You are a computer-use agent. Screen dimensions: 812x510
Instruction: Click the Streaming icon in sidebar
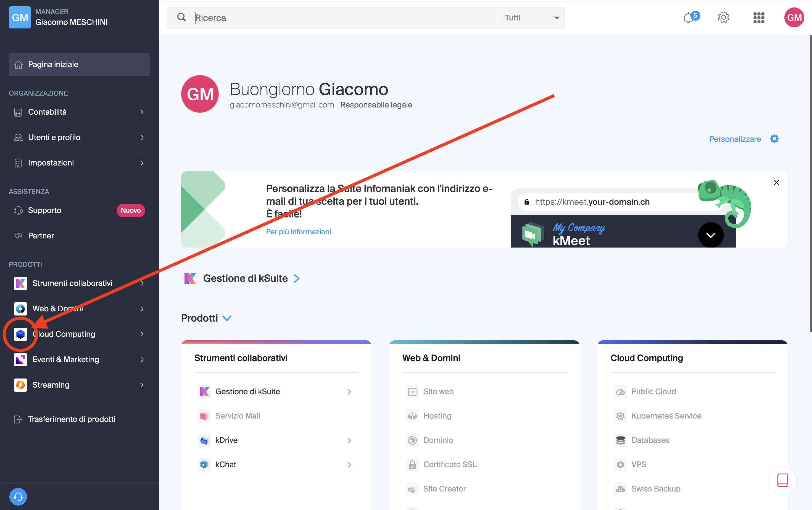click(20, 385)
